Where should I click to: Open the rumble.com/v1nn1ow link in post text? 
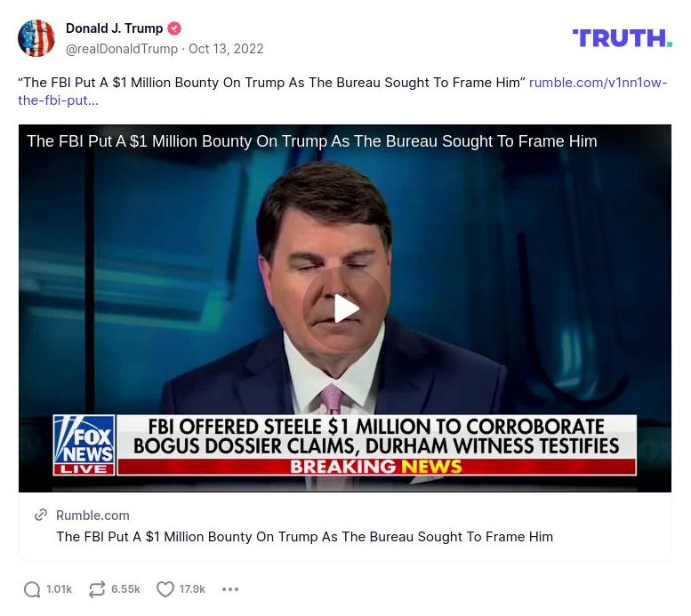tap(342, 92)
